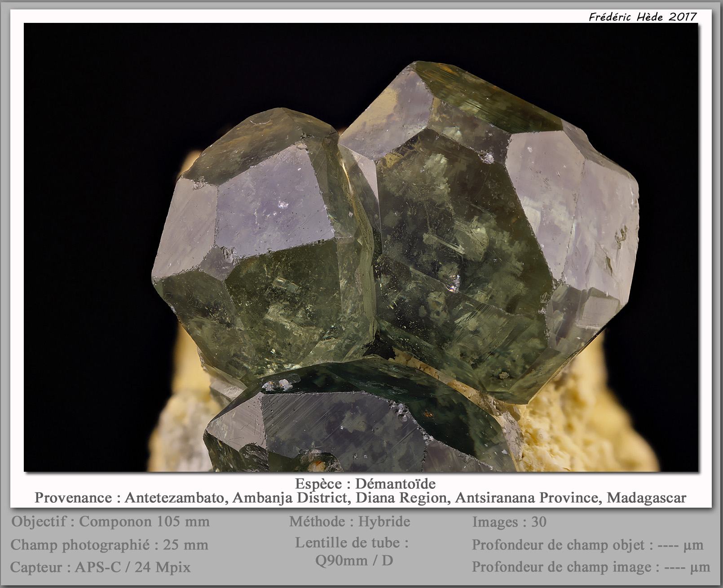Click the Objectif : Componon 105 mm label

110,522
